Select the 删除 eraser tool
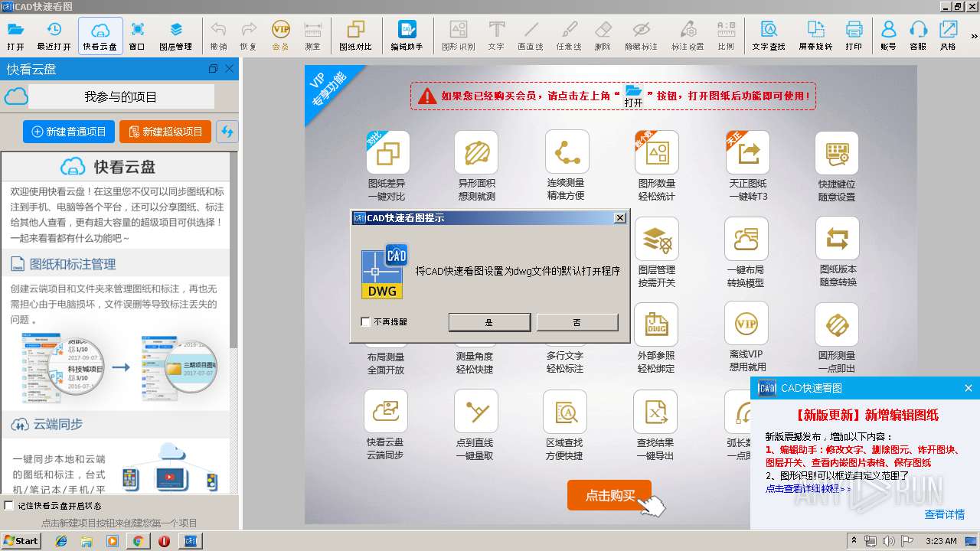The height and width of the screenshot is (551, 980). tap(603, 36)
